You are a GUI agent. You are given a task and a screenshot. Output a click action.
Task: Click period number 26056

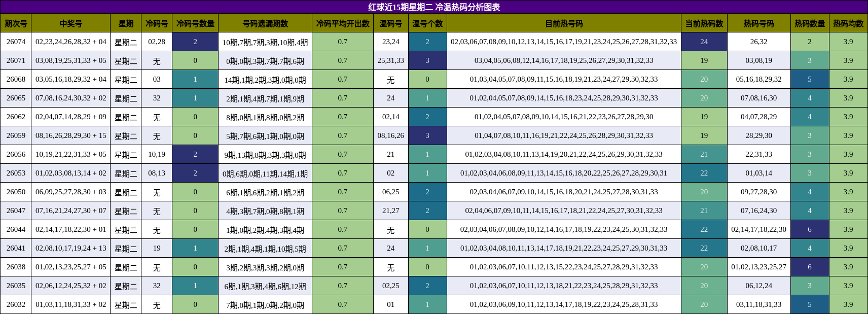[x=16, y=154]
